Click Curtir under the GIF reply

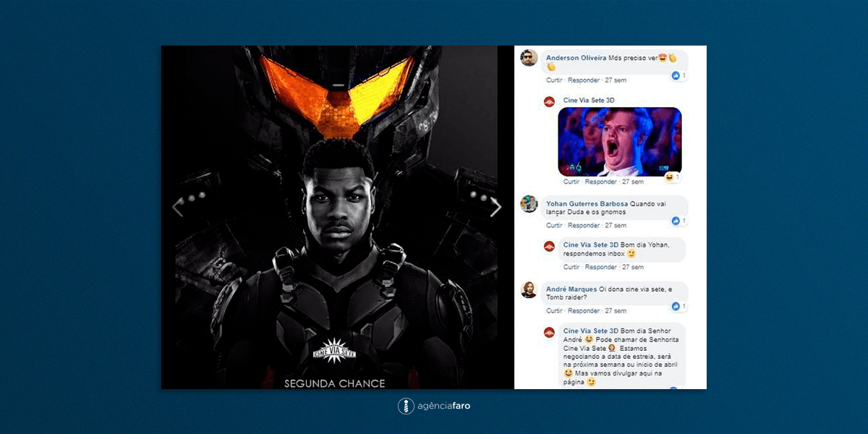pos(571,182)
